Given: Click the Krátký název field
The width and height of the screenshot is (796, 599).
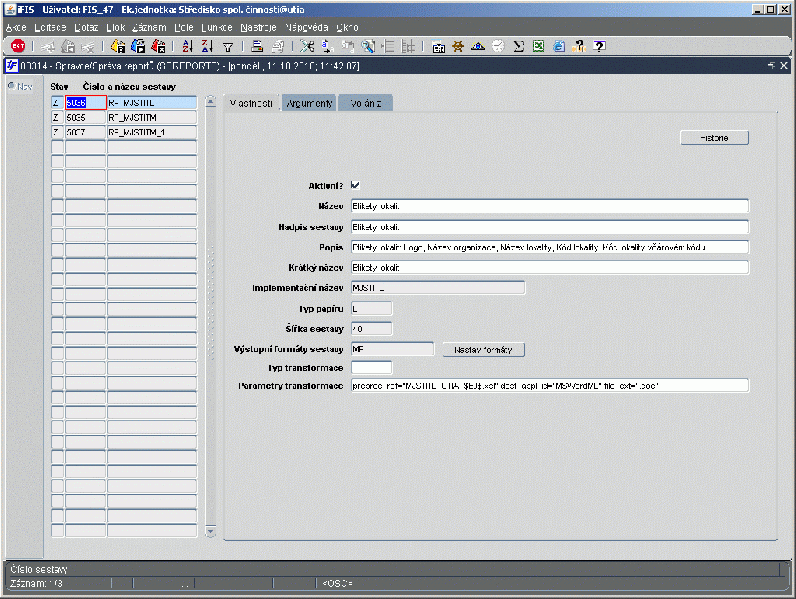Looking at the screenshot, I should [x=550, y=268].
